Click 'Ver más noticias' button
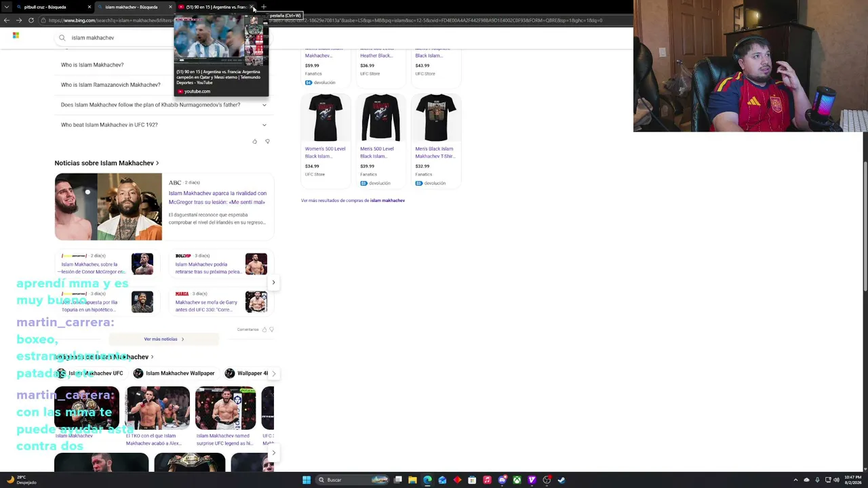868x488 pixels. click(x=163, y=339)
